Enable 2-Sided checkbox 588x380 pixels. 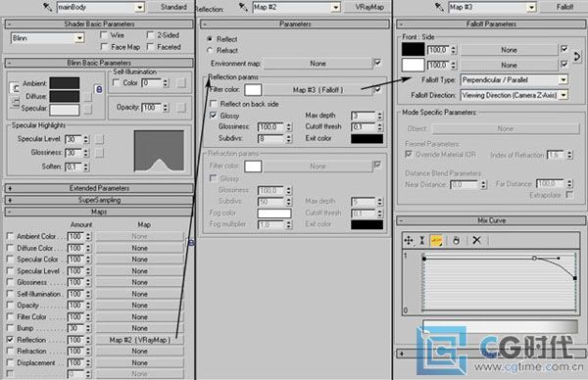coord(150,35)
